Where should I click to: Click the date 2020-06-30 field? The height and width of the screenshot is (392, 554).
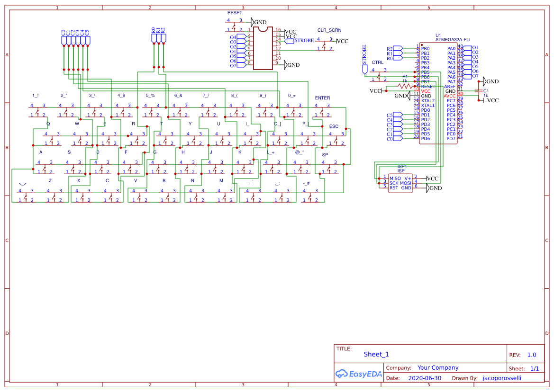tap(425, 378)
